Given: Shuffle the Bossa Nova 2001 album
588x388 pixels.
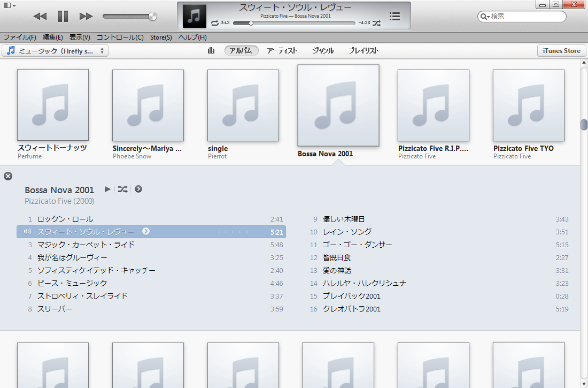Looking at the screenshot, I should (x=122, y=189).
